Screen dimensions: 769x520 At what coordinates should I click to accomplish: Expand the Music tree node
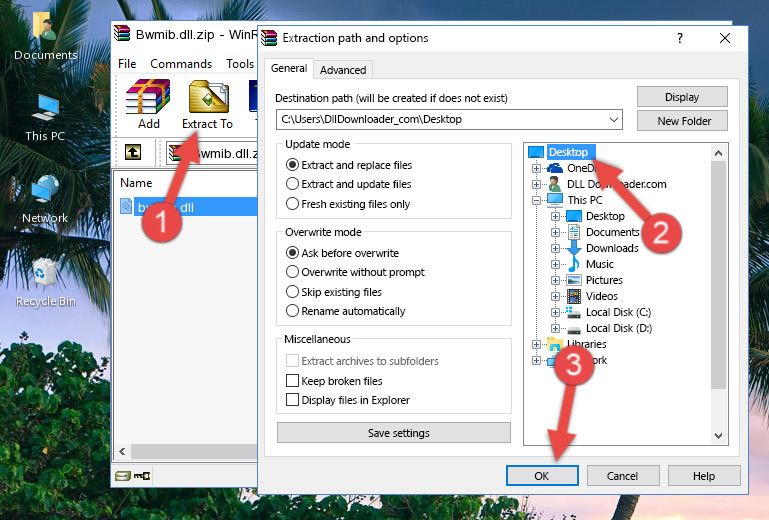tap(555, 264)
